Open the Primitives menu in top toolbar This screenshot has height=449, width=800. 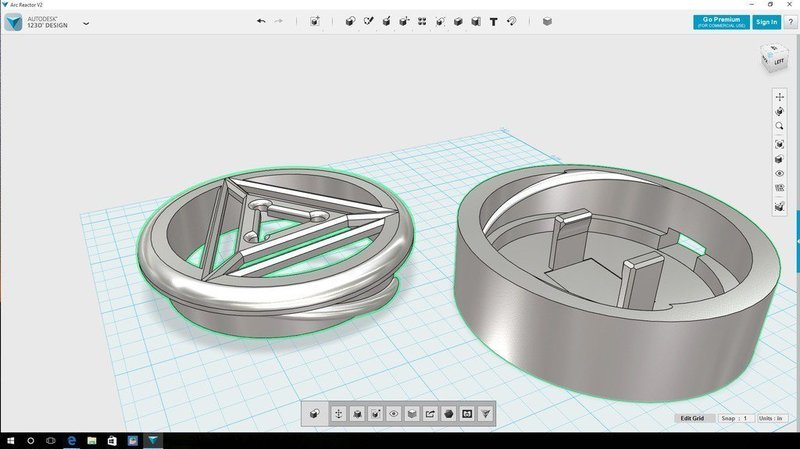[x=350, y=21]
